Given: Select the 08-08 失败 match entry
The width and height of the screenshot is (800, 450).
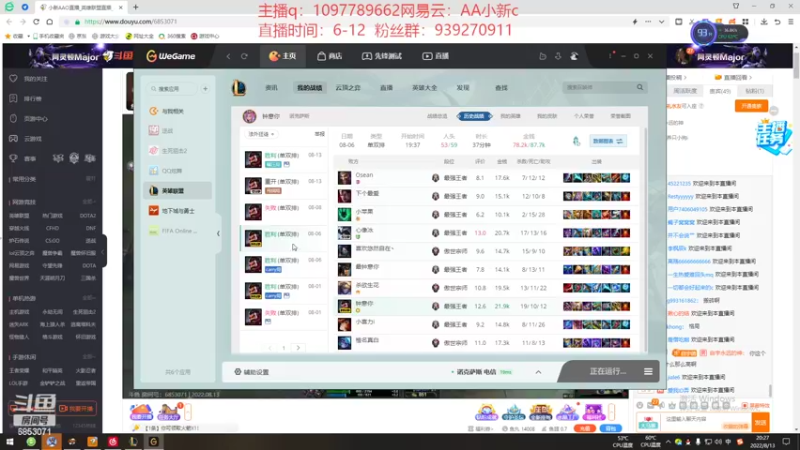Looking at the screenshot, I should 284,212.
